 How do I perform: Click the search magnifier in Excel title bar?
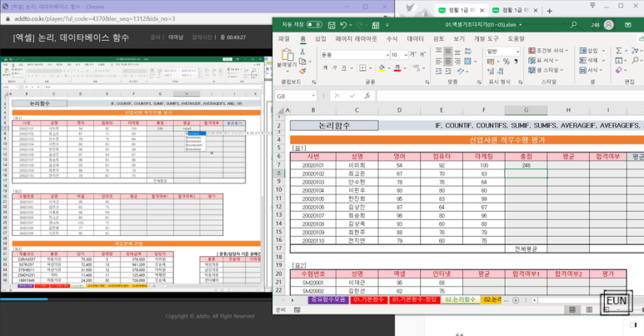click(x=573, y=25)
